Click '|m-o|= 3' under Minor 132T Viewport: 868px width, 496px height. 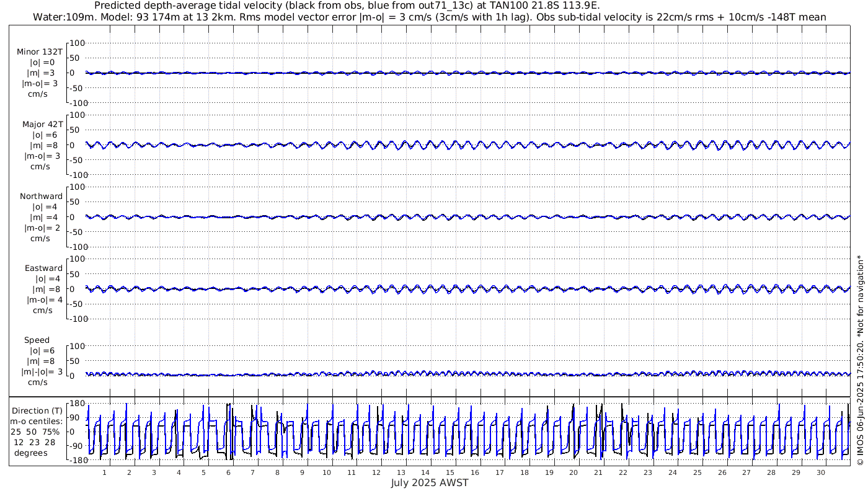[40, 84]
